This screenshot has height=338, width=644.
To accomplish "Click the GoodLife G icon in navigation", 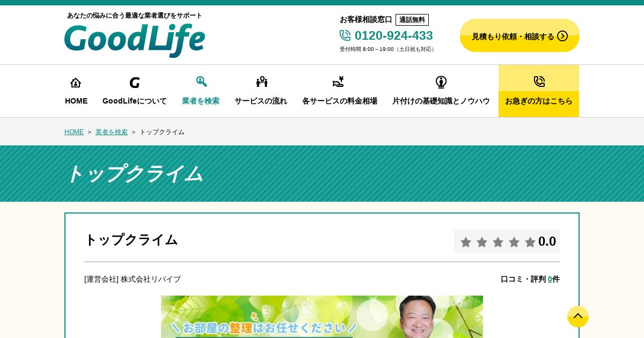I will tap(135, 83).
